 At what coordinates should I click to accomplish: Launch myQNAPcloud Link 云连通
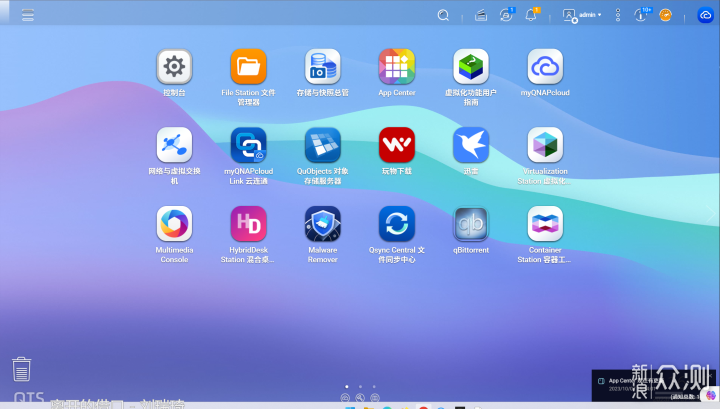248,145
